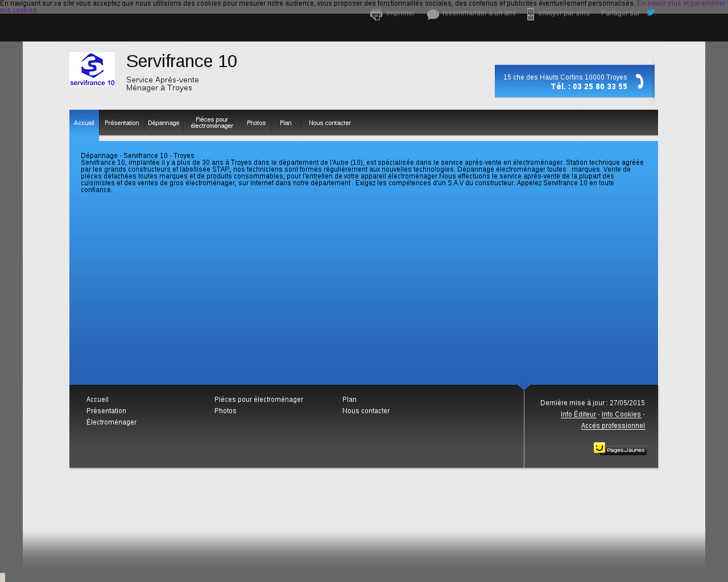Click the printer icon
This screenshot has height=582, width=728.
(x=376, y=15)
